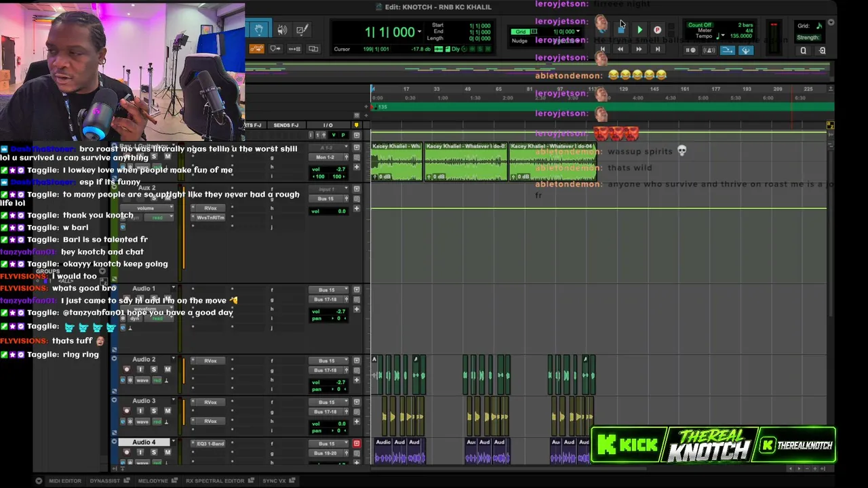
Task: Open the RX SPECTRAL EDITOR tab
Action: [x=215, y=481]
